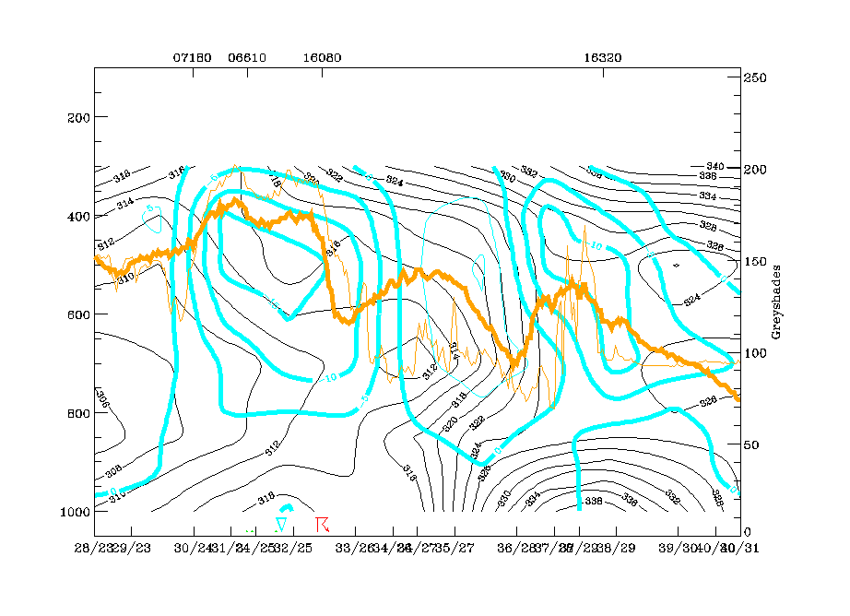The width and height of the screenshot is (850, 616).
Task: Click station label 16320 on top axis
Action: (602, 57)
